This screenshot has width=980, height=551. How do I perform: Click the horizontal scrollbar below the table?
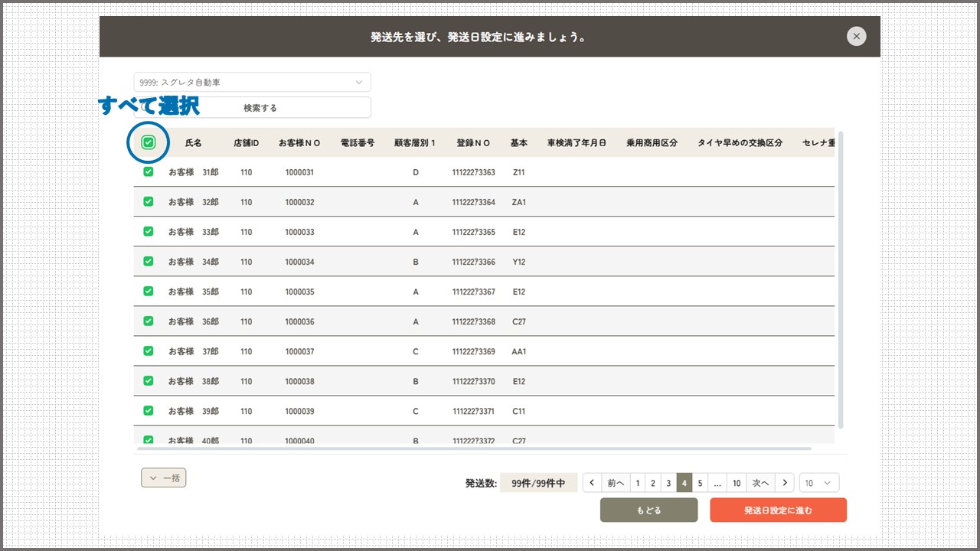pos(472,448)
